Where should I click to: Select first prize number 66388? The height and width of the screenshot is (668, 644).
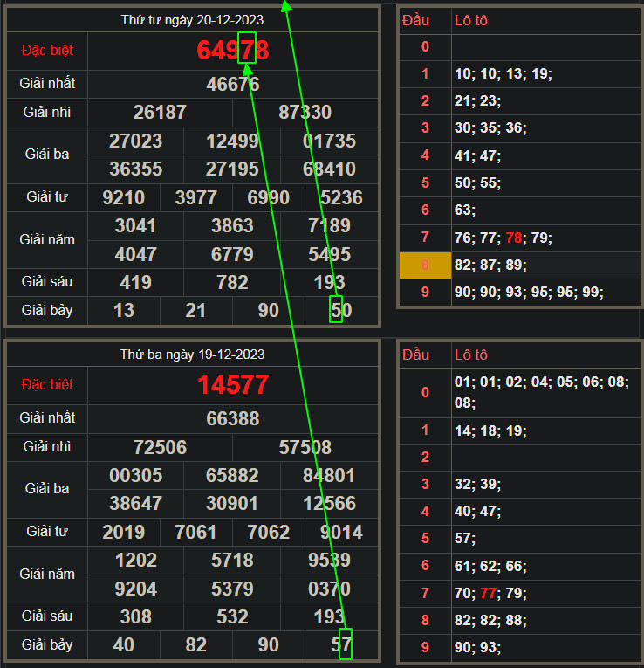tap(232, 419)
